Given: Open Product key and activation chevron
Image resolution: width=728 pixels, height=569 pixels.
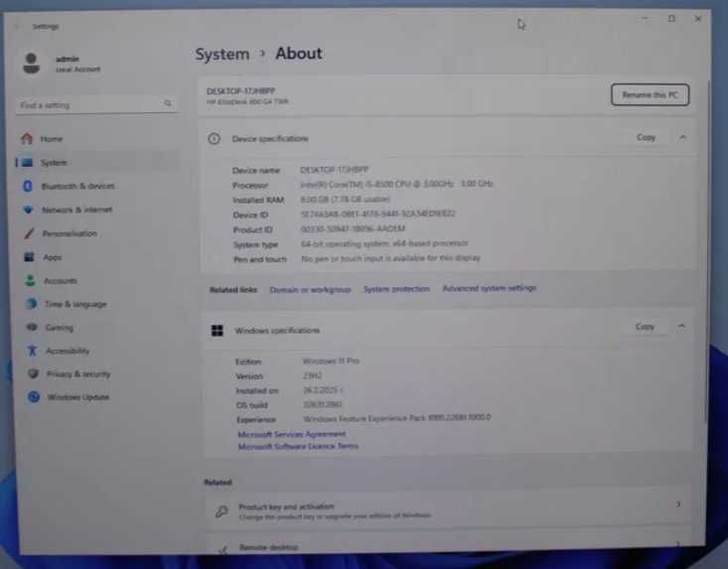Looking at the screenshot, I should point(678,504).
